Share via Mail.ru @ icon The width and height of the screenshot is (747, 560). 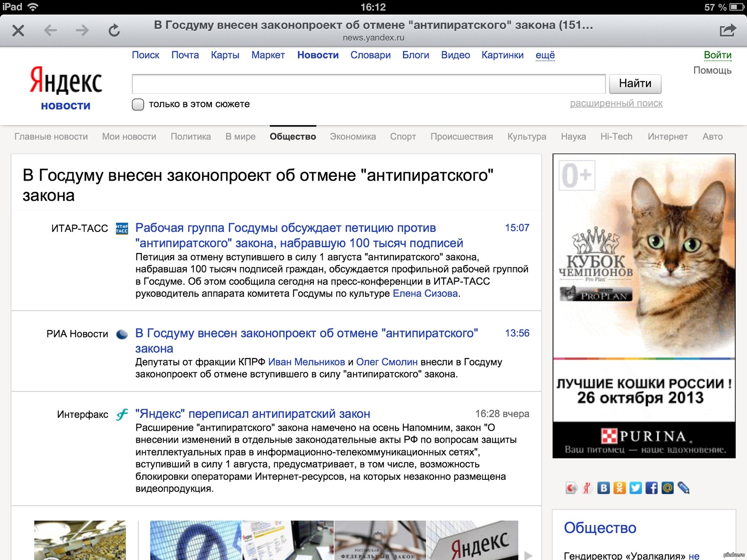pos(668,488)
